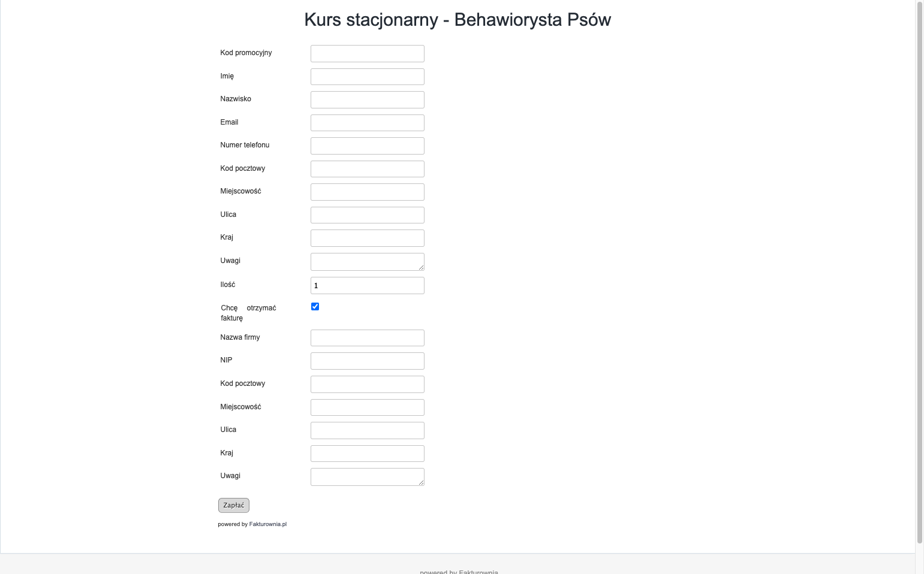Click the "Imię" label text
Screen dimensions: 924x574
pos(227,76)
